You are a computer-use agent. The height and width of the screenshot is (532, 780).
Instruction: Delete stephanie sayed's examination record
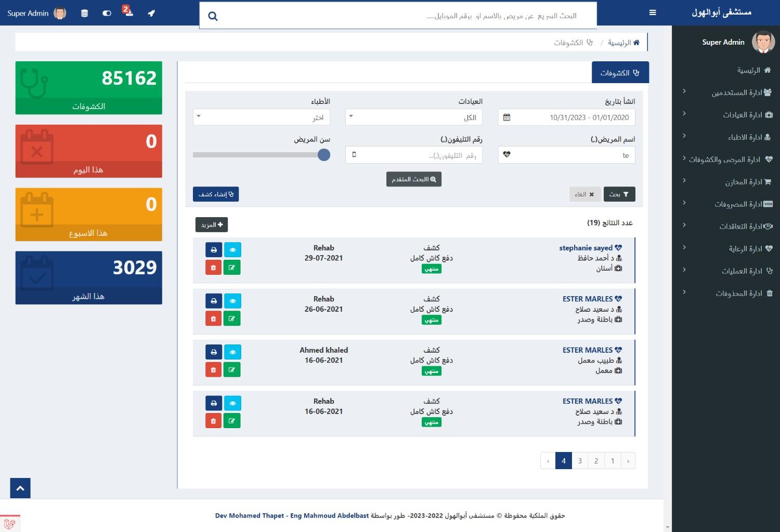pyautogui.click(x=214, y=268)
